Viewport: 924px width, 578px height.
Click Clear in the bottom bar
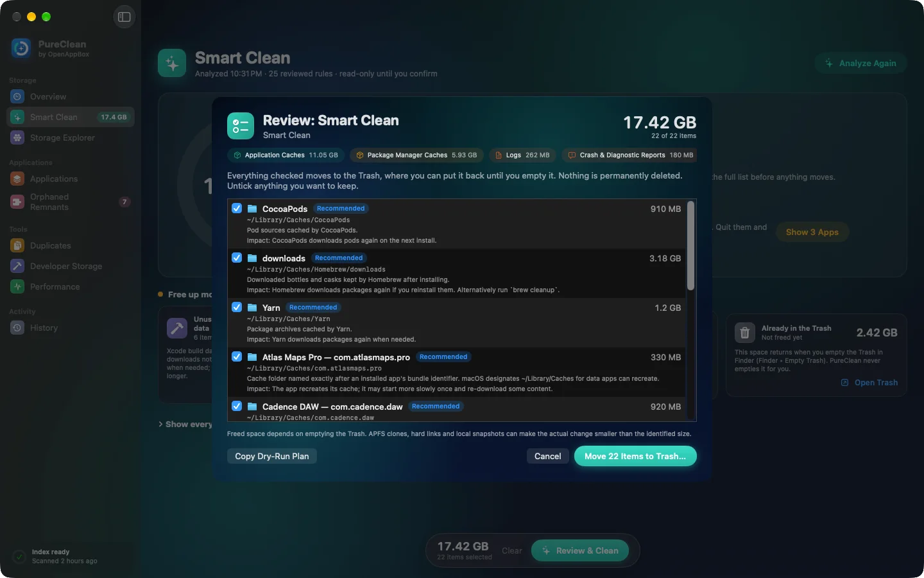pyautogui.click(x=512, y=550)
